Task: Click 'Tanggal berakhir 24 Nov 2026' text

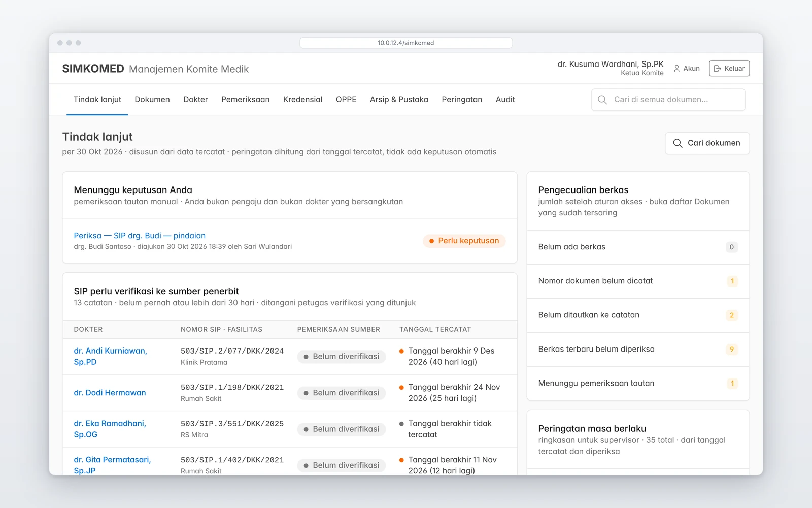Action: pyautogui.click(x=454, y=393)
